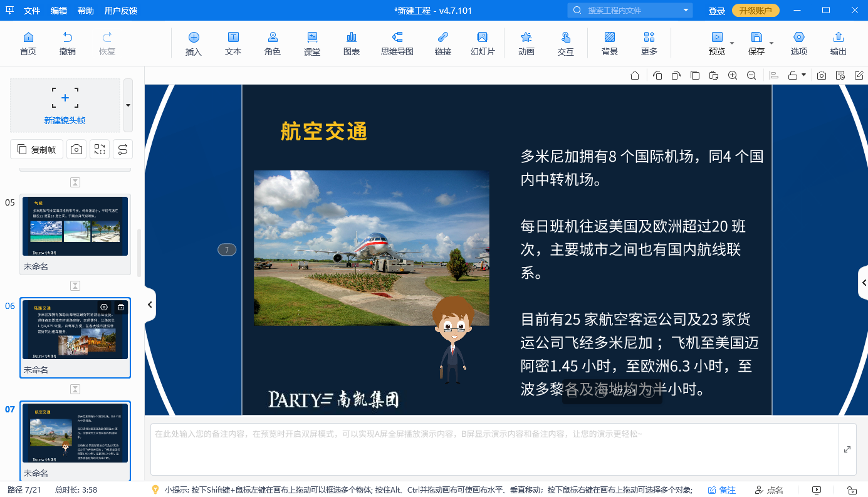The height and width of the screenshot is (497, 868).
Task: Go to 首页 home in toolbar
Action: (x=28, y=44)
